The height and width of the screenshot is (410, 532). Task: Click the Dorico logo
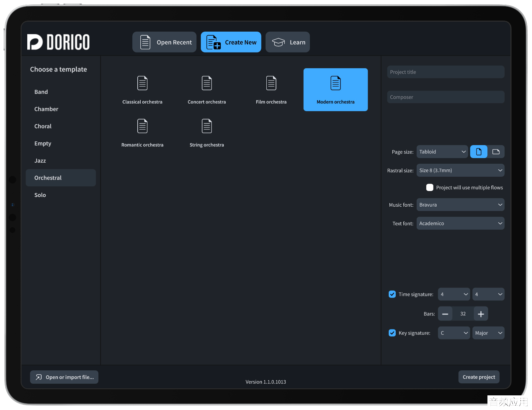(x=59, y=42)
